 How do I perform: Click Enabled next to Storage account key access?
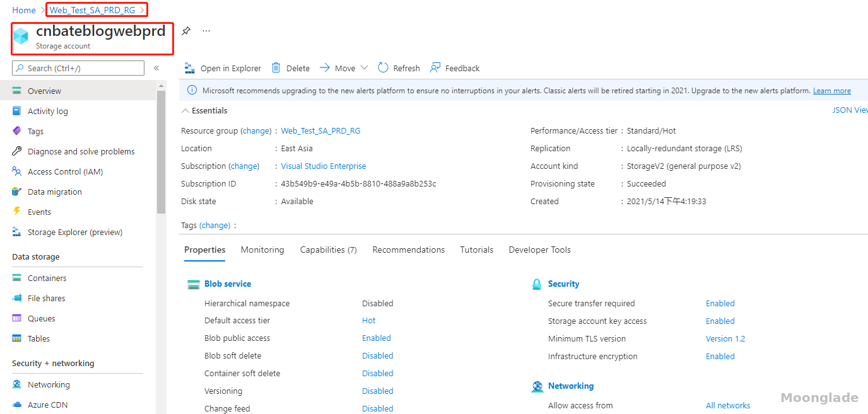point(720,321)
